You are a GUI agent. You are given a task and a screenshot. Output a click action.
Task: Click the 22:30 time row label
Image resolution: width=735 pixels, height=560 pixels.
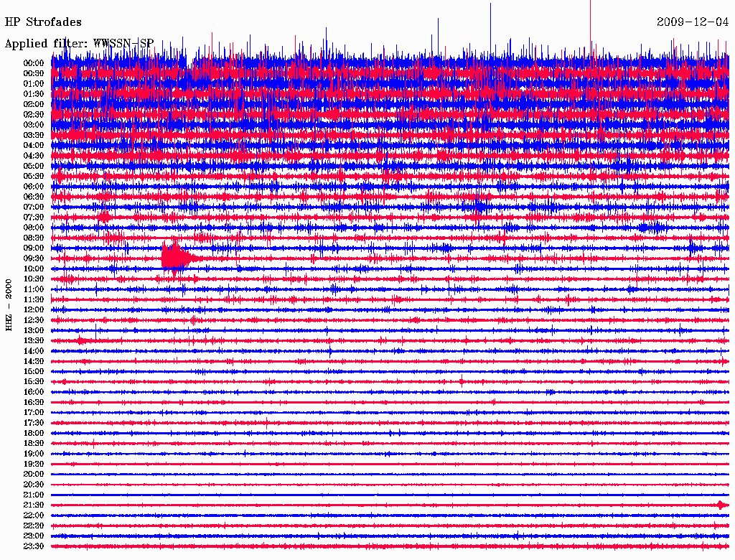34,526
